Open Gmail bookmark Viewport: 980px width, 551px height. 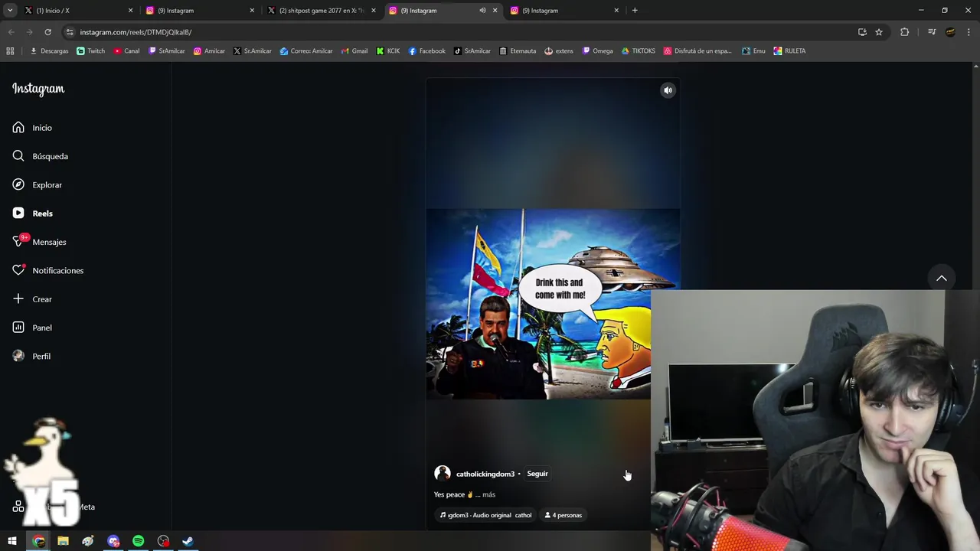[354, 51]
